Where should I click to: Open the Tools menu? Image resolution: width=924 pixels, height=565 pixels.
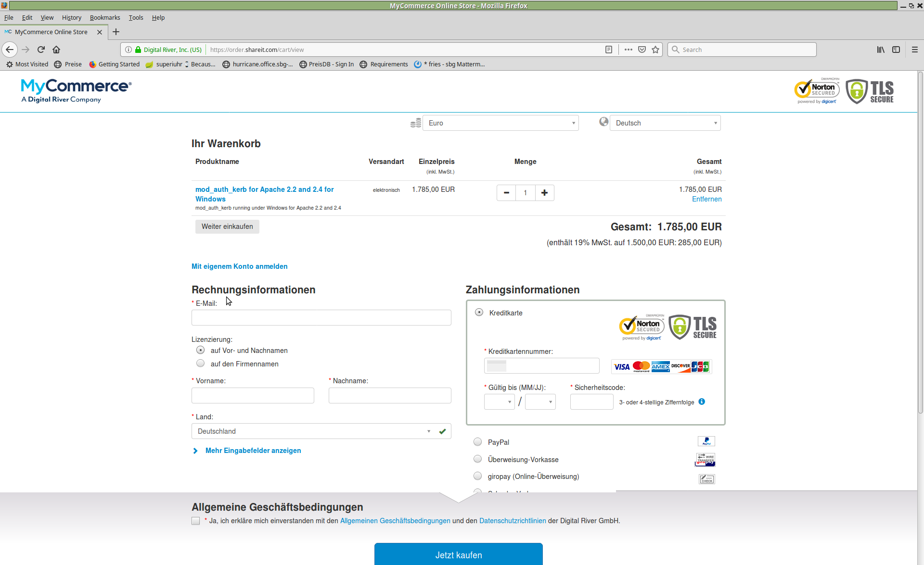point(136,18)
